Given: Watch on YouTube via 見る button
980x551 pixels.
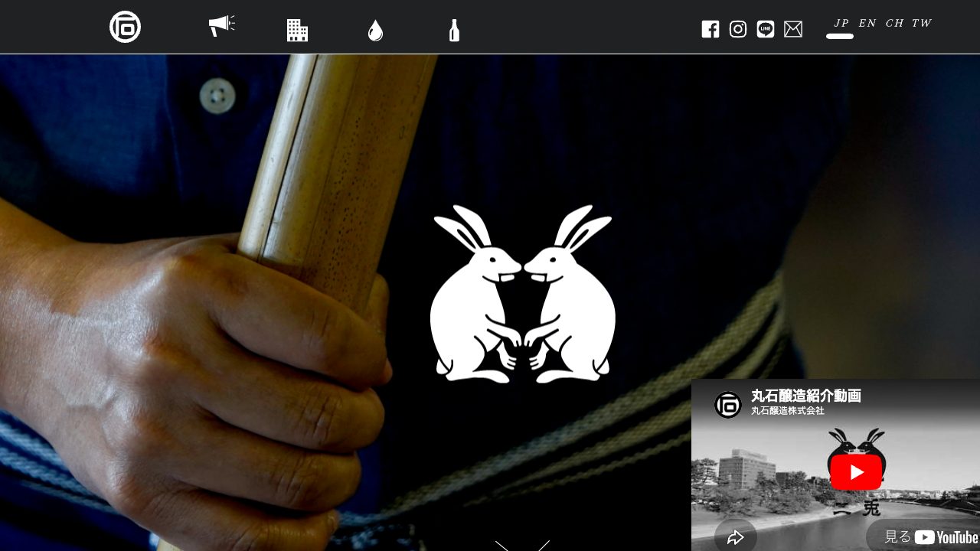Looking at the screenshot, I should 923,536.
